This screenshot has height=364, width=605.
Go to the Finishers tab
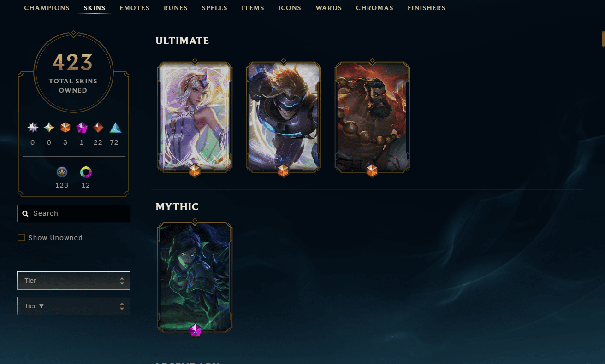click(x=427, y=8)
